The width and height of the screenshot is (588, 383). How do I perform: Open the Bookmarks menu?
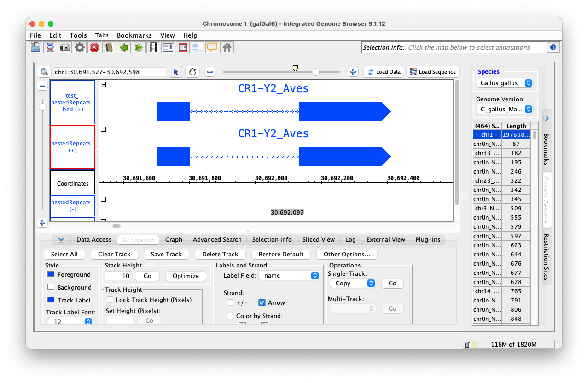134,35
